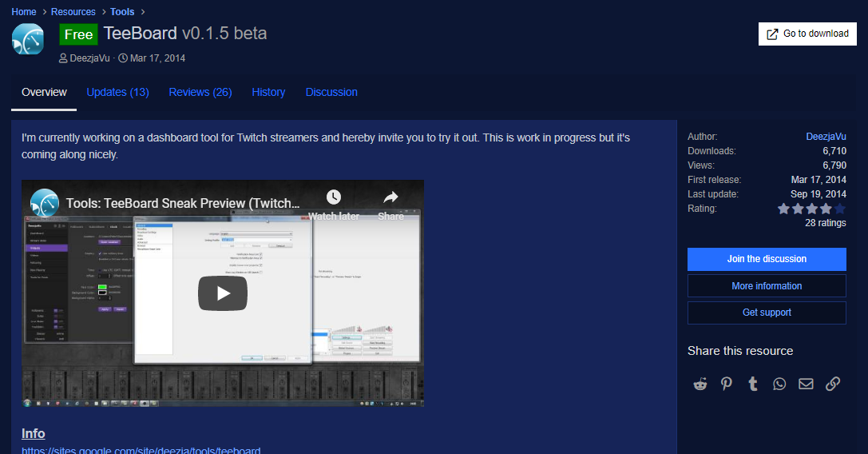
Task: Open the Reviews (26) tab
Action: tap(200, 93)
